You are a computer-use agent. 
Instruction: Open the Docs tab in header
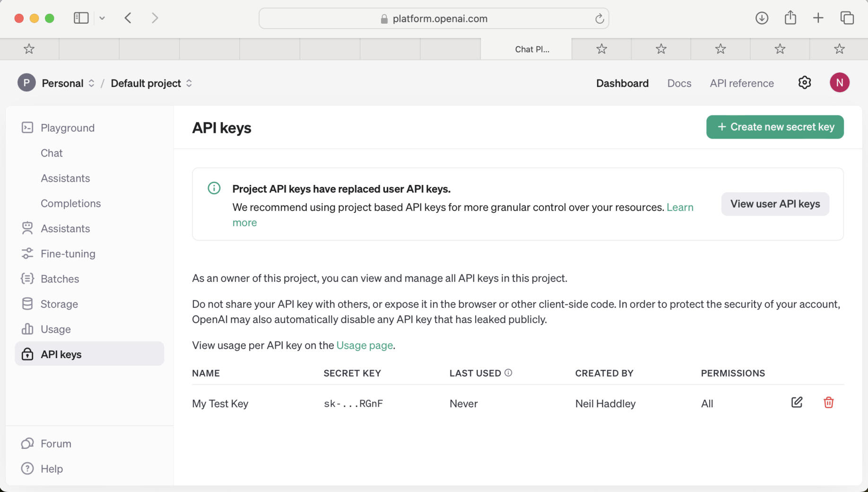pos(679,83)
